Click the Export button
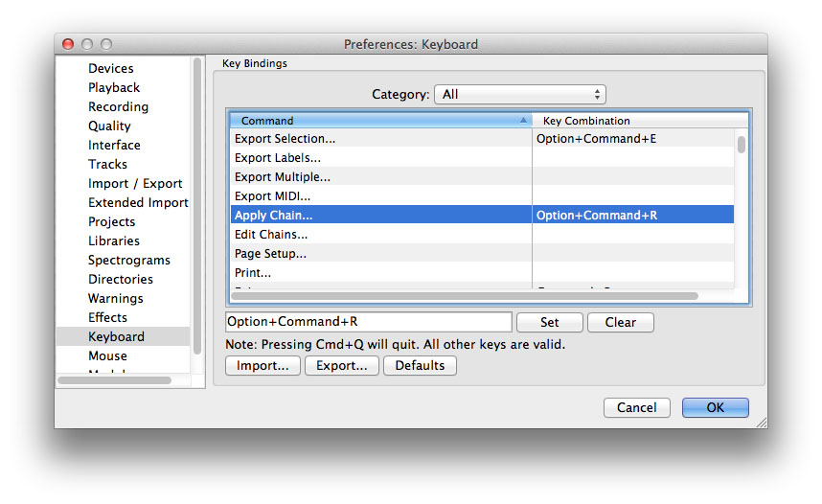 (341, 365)
